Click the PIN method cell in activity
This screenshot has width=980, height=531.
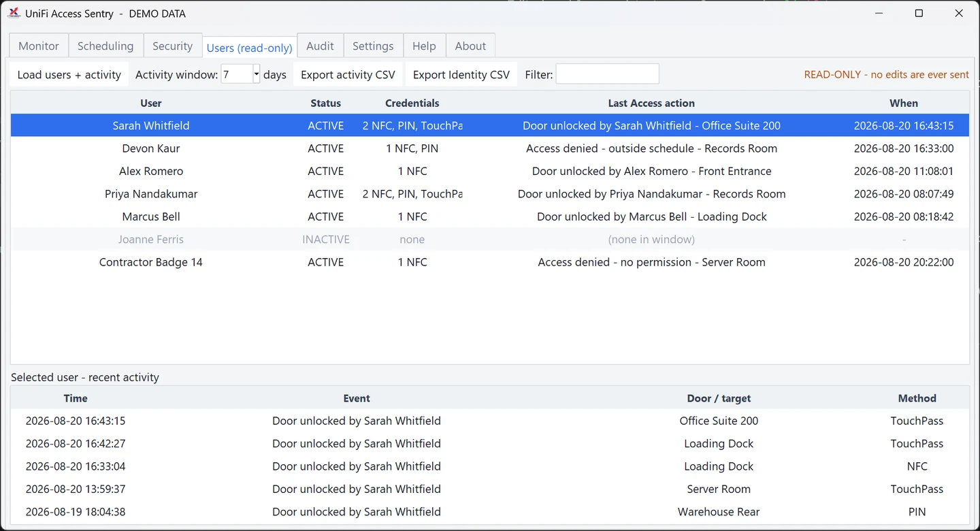point(917,512)
